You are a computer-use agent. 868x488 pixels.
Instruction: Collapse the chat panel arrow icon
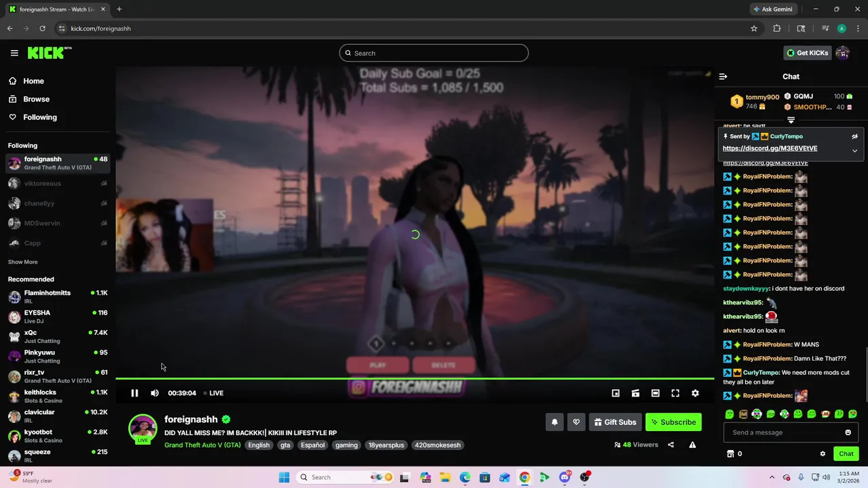[723, 77]
